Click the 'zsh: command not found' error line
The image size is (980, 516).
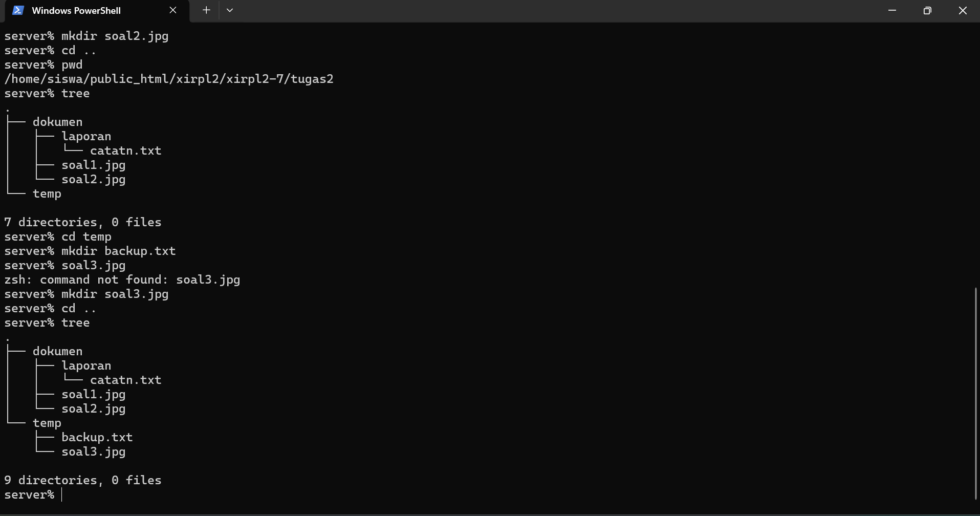[122, 279]
